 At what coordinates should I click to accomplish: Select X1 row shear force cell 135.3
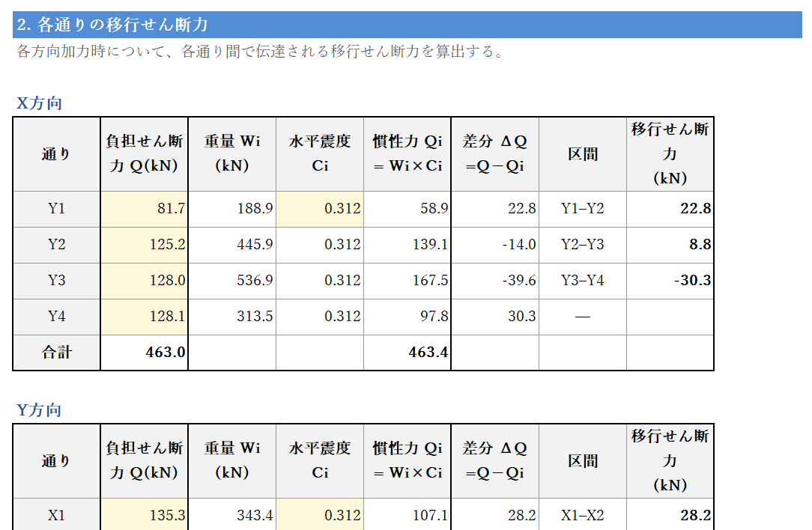pyautogui.click(x=144, y=515)
